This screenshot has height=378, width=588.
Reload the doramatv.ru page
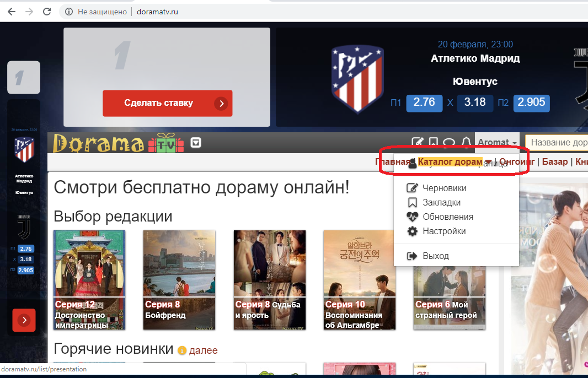47,12
